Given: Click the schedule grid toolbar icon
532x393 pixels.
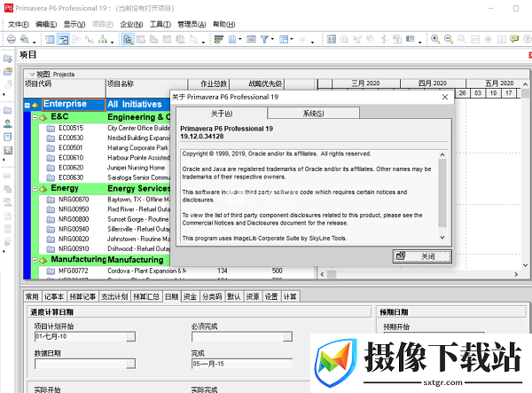Looking at the screenshot, I should (332, 39).
